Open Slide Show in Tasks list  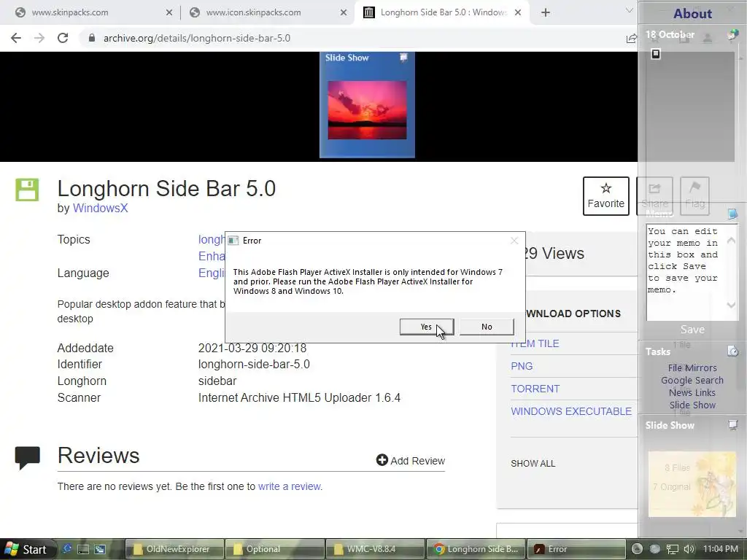click(692, 405)
